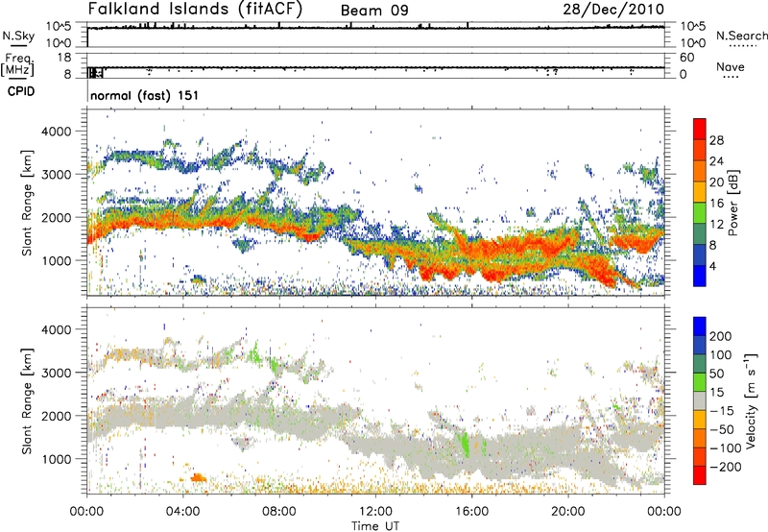The height and width of the screenshot is (532, 768).
Task: Click the red bottom of velocity colorbar
Action: point(700,475)
